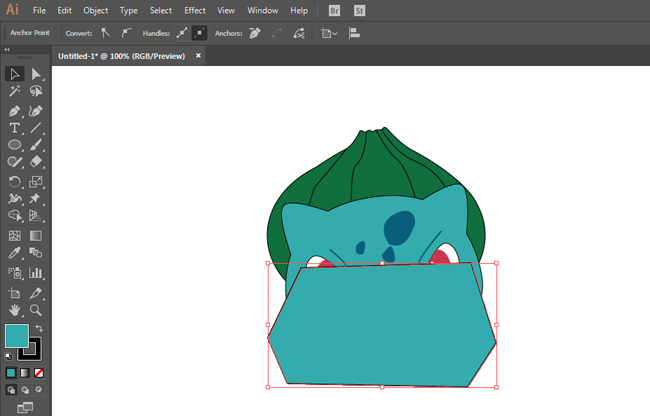Pick the Eyedropper tool
The width and height of the screenshot is (650, 416).
point(15,254)
